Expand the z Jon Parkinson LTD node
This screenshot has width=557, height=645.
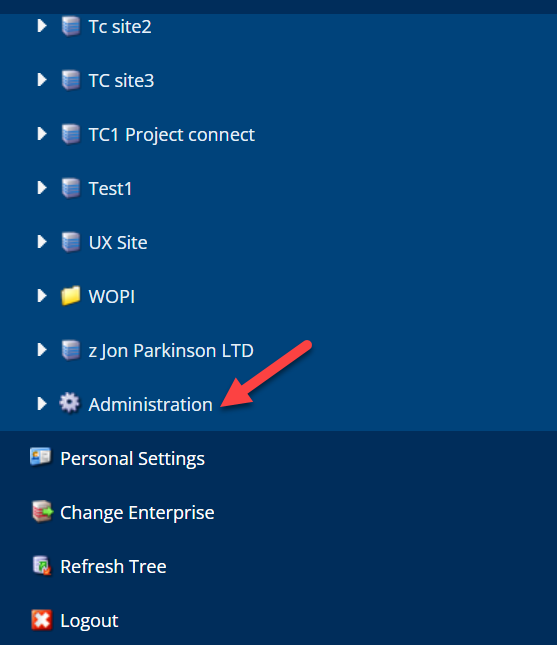point(42,350)
